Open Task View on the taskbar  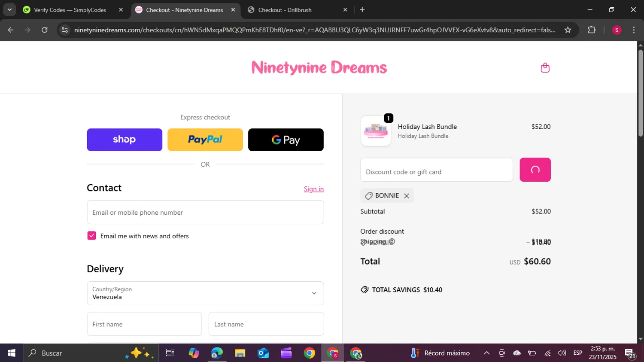coord(170,353)
